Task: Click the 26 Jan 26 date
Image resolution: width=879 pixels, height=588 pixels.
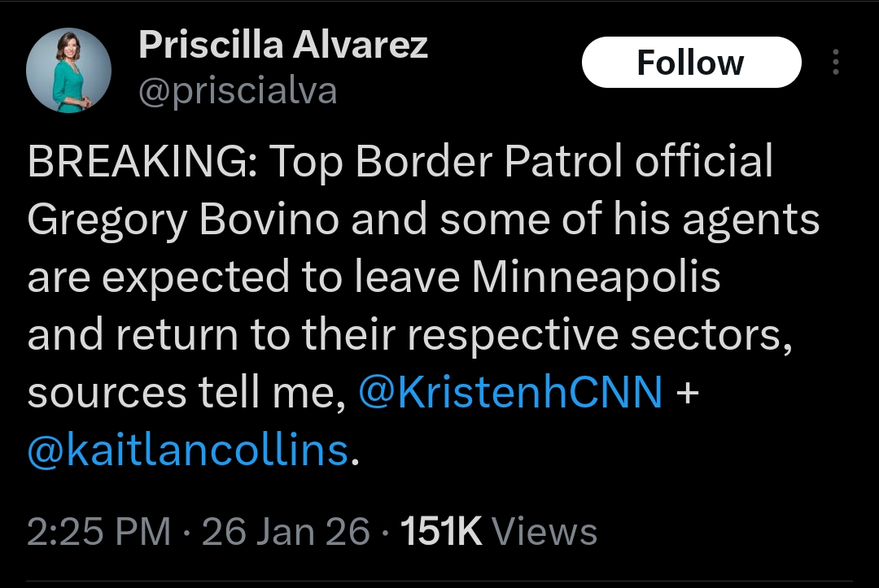Action: [x=286, y=532]
